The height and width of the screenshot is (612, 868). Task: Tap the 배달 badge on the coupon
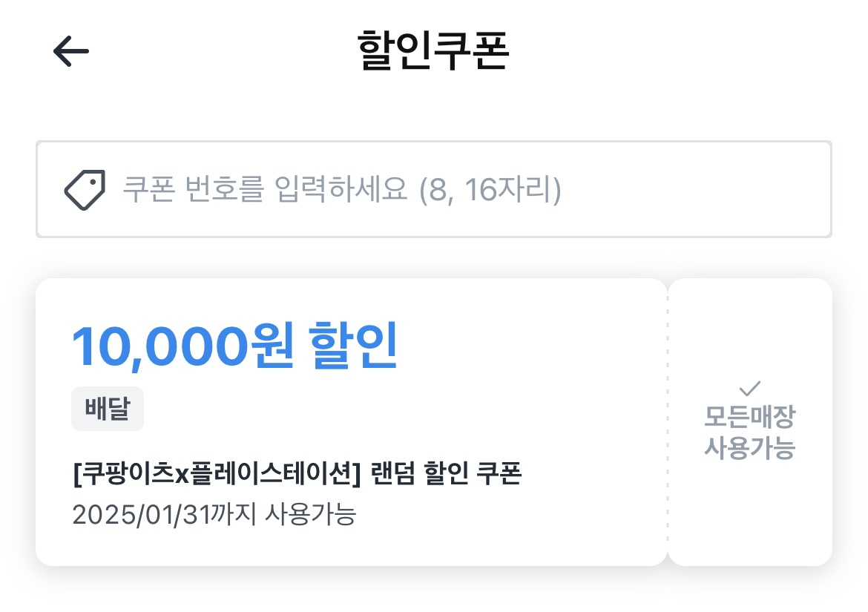click(108, 409)
